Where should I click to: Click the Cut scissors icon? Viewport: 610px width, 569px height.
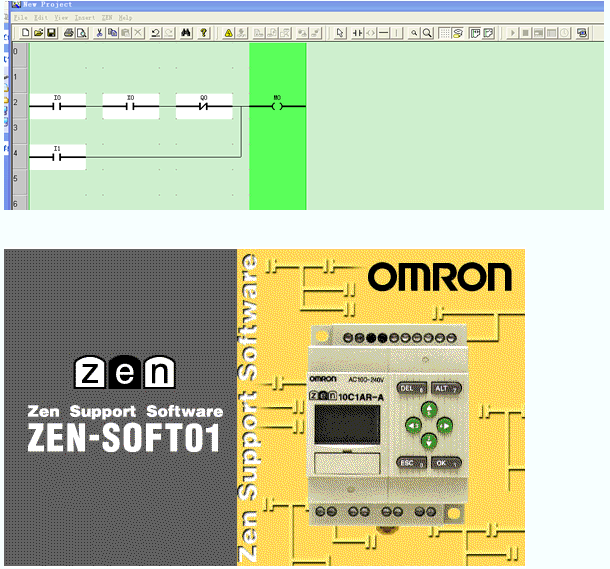tap(99, 33)
